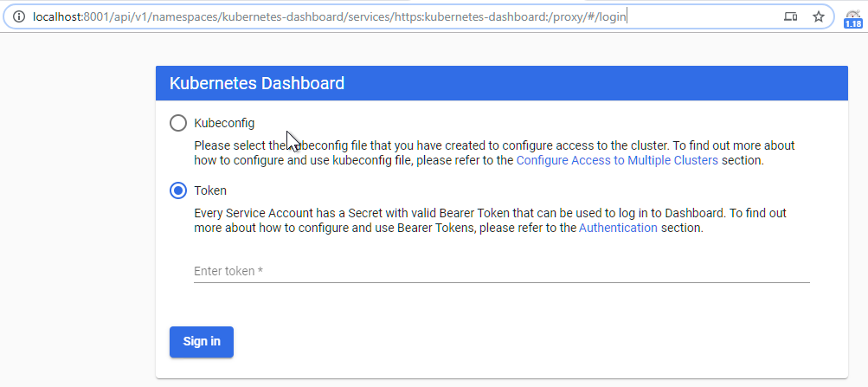
Task: Click the Kubernetes Dashboard header title
Action: pyautogui.click(x=257, y=83)
